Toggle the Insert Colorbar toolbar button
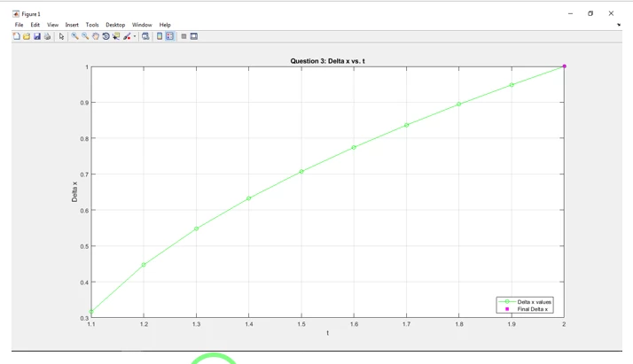The image size is (633, 364). (160, 36)
